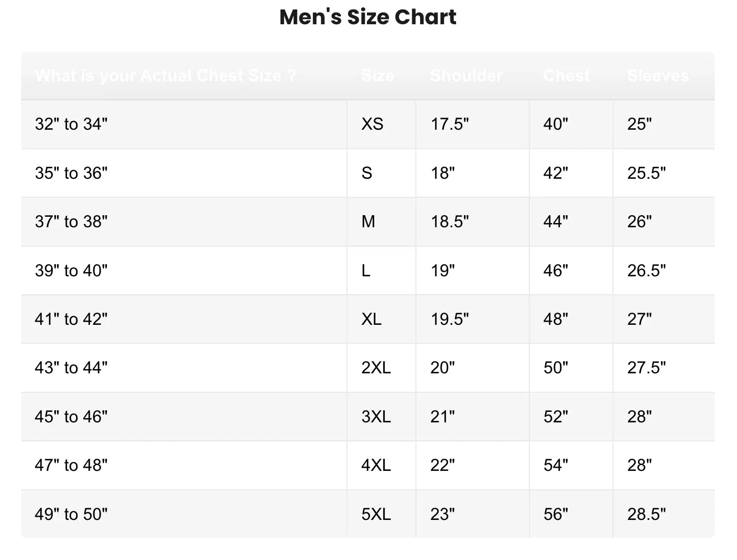Select the 18" shoulder value in S row
Viewport: 737px width, 560px height.
coord(443,173)
